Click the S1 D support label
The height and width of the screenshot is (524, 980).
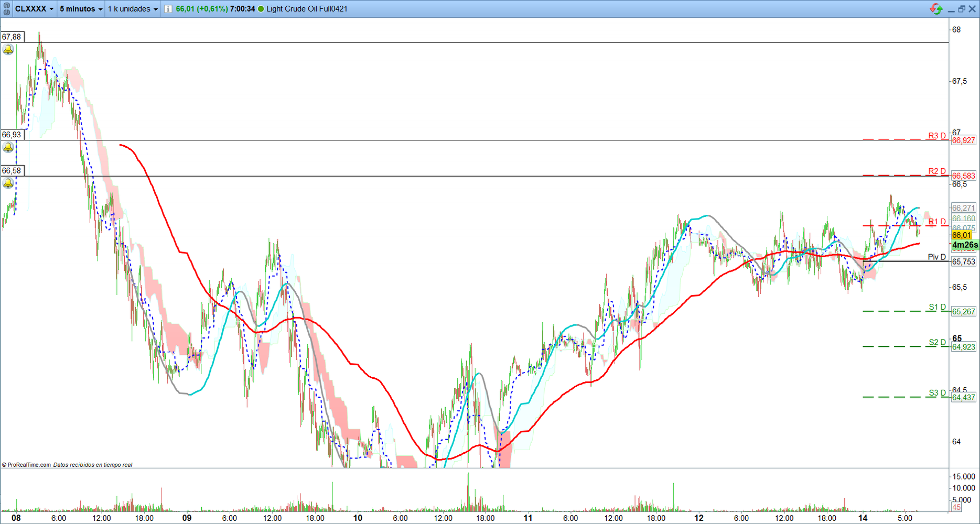[938, 307]
